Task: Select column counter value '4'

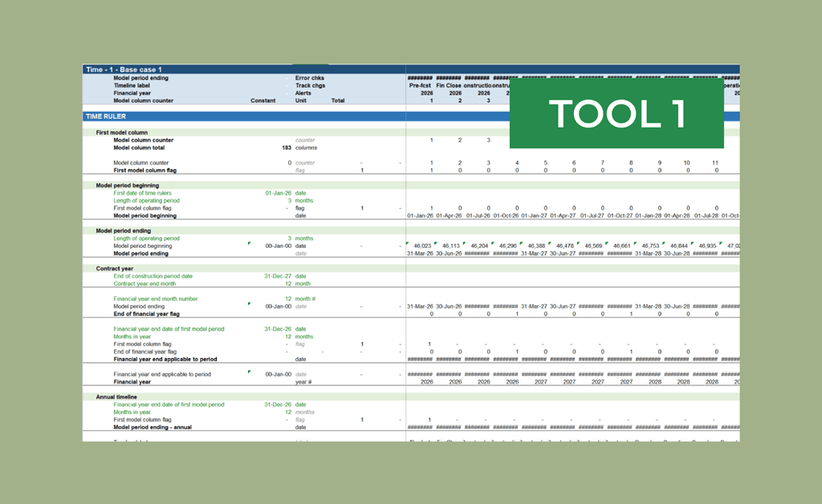Action: [x=517, y=163]
